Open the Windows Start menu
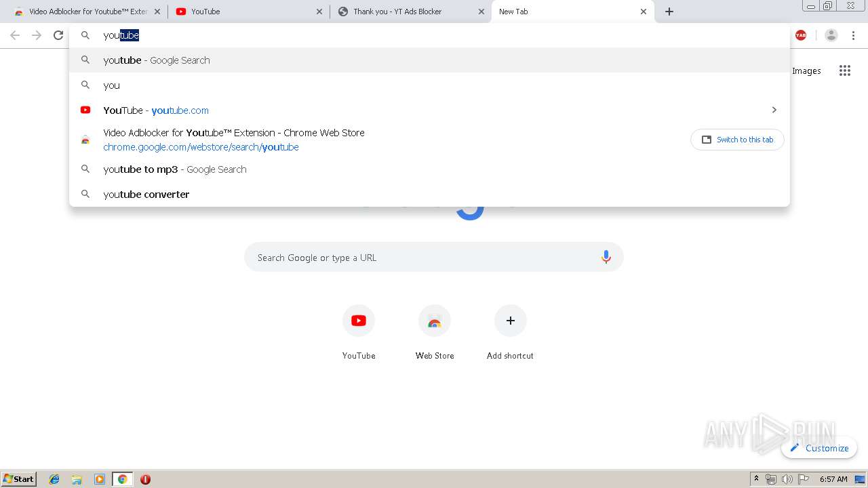868x488 pixels. [19, 479]
